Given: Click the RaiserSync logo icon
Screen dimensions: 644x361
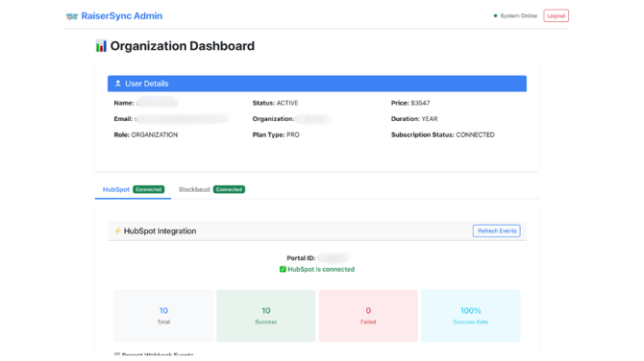Looking at the screenshot, I should tap(72, 16).
